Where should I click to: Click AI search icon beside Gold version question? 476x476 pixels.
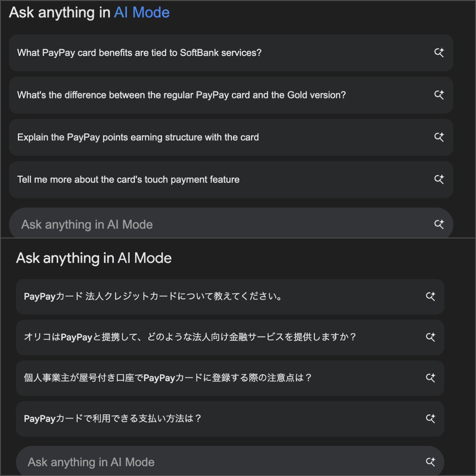(439, 95)
